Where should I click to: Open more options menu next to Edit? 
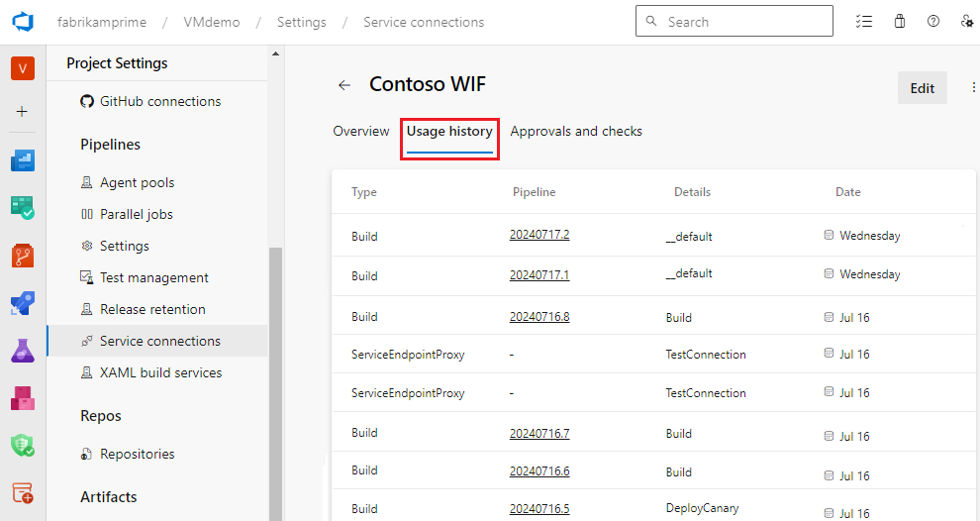coord(972,88)
